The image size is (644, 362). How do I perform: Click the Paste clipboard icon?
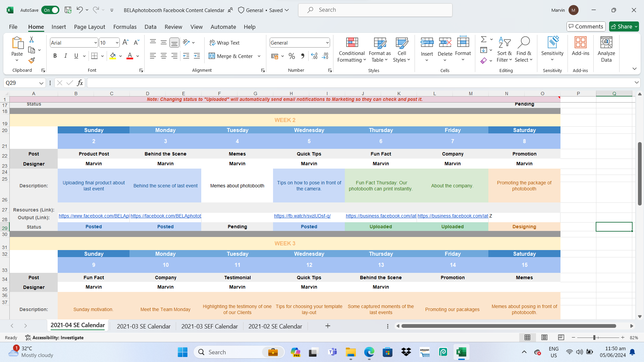tap(17, 43)
